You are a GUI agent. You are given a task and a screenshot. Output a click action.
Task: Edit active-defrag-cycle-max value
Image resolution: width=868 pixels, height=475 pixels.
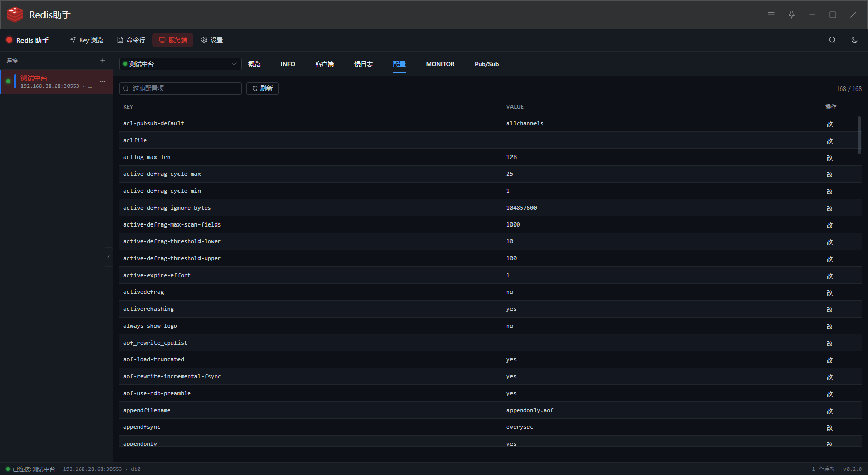pyautogui.click(x=830, y=174)
